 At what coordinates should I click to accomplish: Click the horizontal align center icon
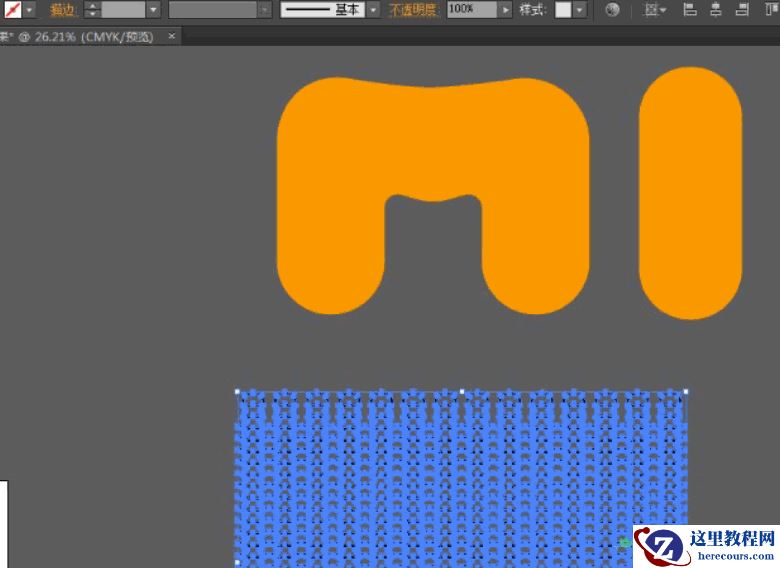pos(716,9)
